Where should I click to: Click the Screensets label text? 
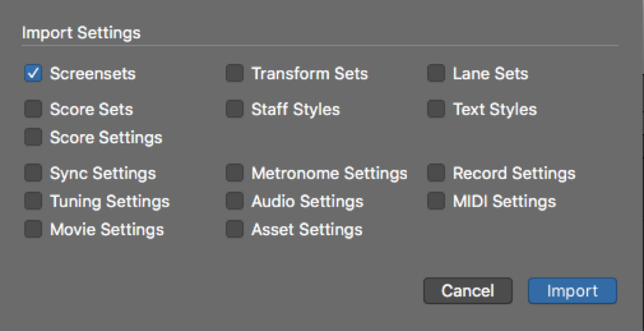[92, 73]
